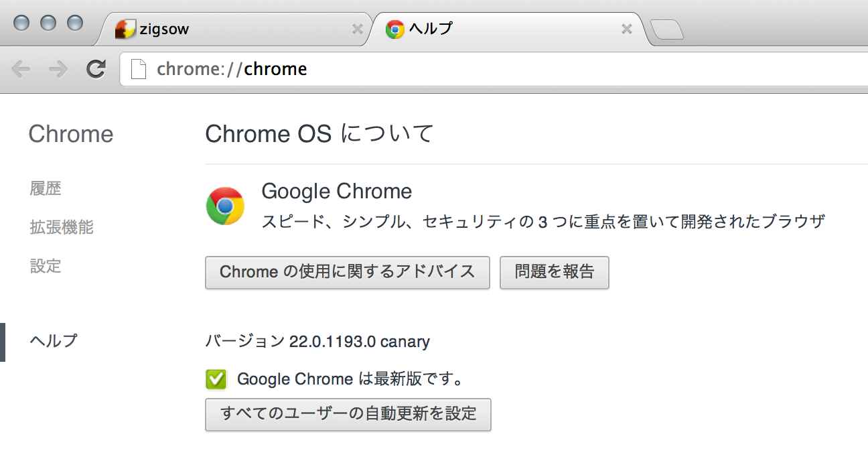This screenshot has height=469, width=868.
Task: Click the chrome://chrome address bar
Action: pos(469,69)
